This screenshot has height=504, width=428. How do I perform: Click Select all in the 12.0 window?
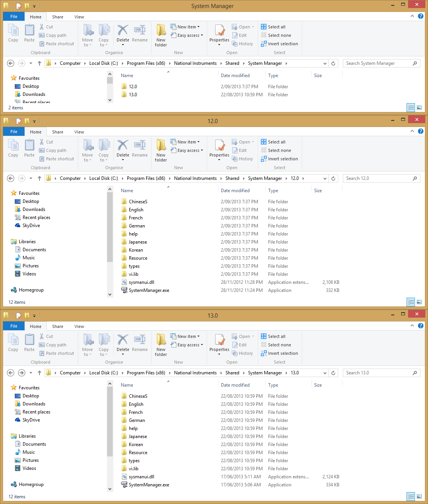coord(273,142)
